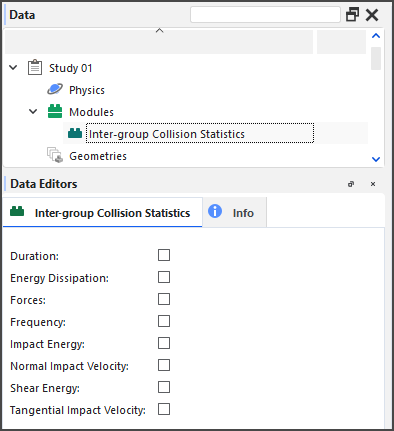
Task: Click the 'Shear Energy:' label
Action: (45, 388)
